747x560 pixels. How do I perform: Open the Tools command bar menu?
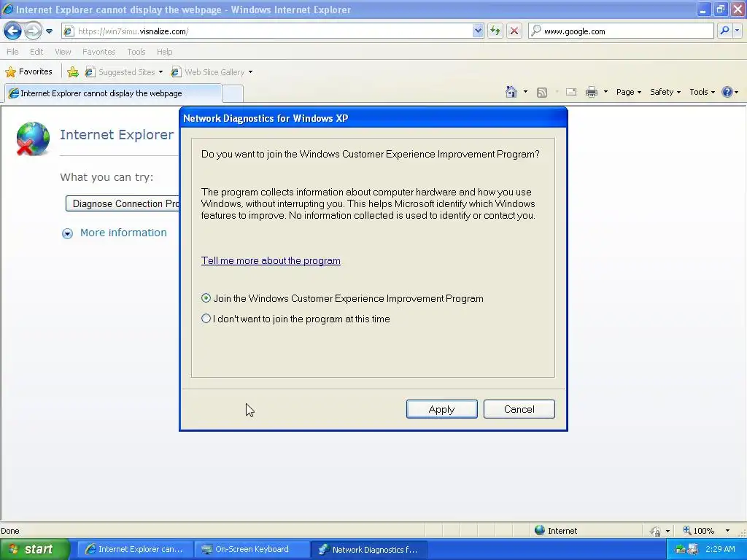coord(702,92)
